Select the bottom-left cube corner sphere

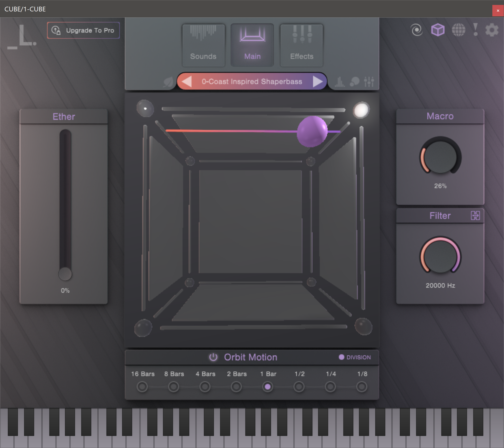point(143,328)
